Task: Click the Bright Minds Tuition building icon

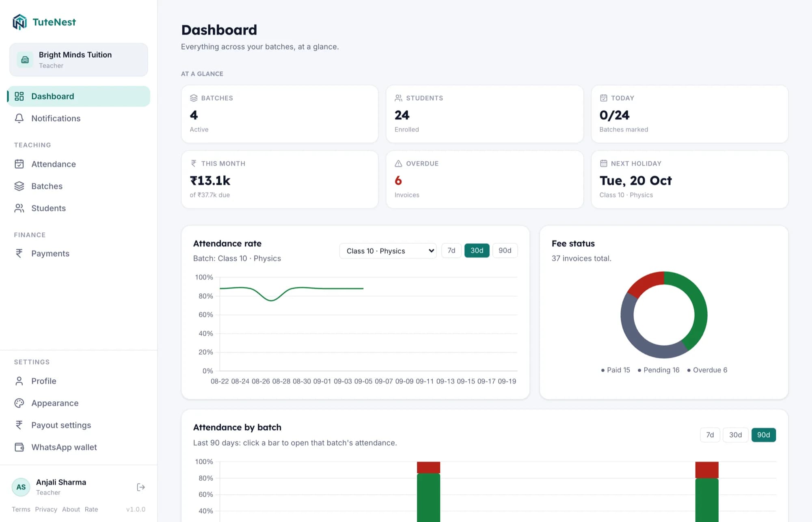Action: point(25,60)
